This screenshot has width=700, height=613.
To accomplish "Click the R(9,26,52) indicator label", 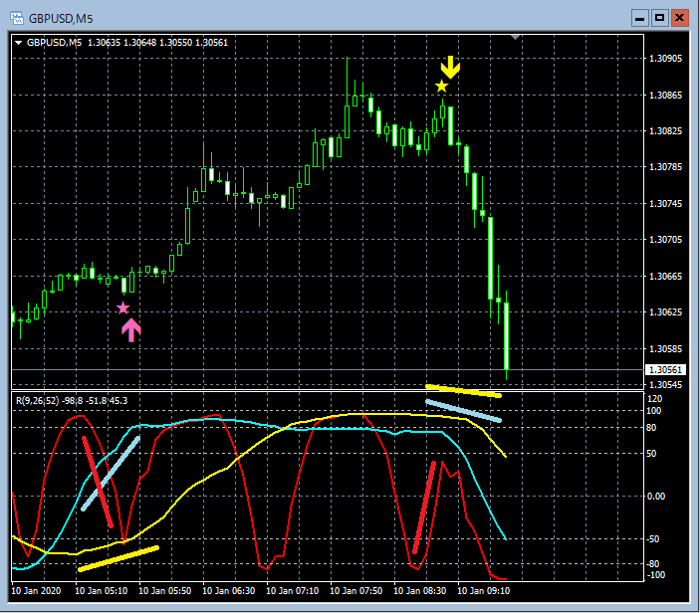I will (37, 401).
